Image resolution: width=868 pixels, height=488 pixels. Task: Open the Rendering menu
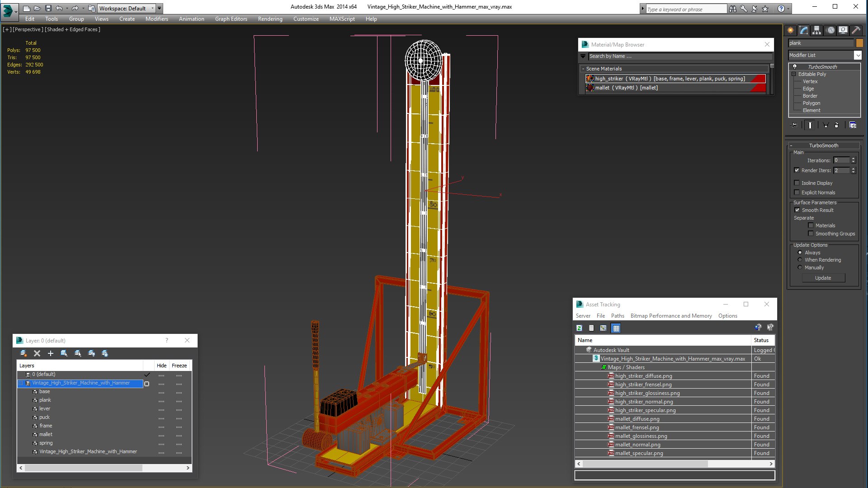coord(270,19)
